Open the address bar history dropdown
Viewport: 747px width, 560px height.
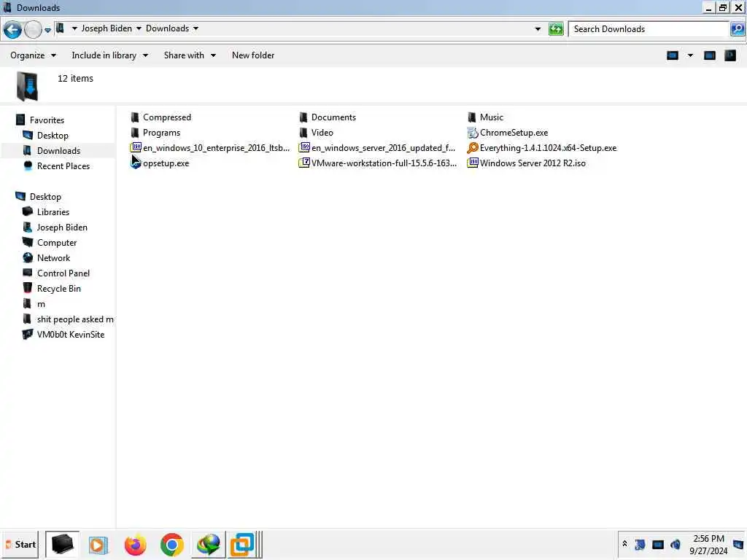(x=538, y=29)
